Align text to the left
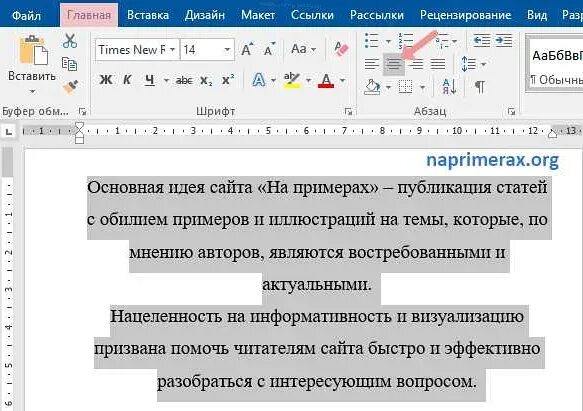 pos(372,64)
